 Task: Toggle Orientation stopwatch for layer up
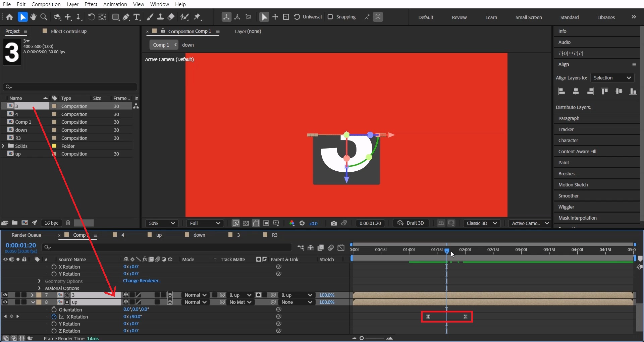click(x=54, y=309)
